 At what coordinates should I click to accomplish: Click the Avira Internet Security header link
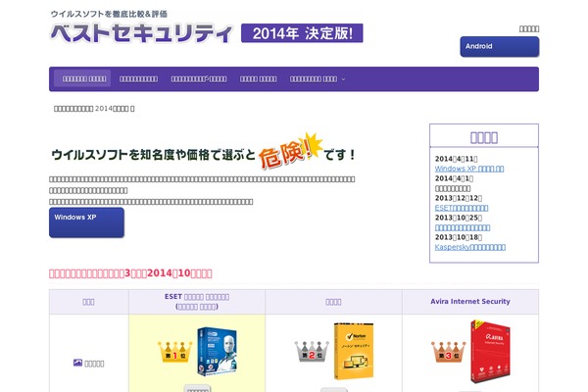point(470,301)
